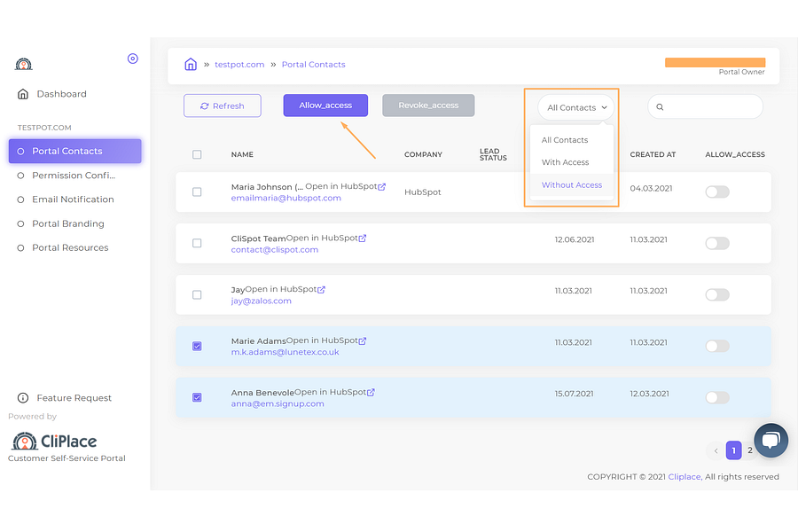Click the Allow_access button
This screenshot has height=532, width=798.
click(325, 106)
